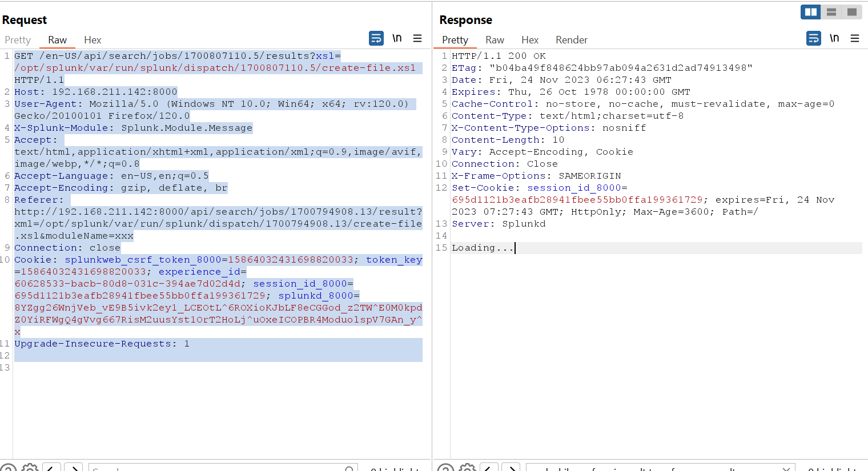
Task: Go to previous match in Request search
Action: click(x=52, y=468)
